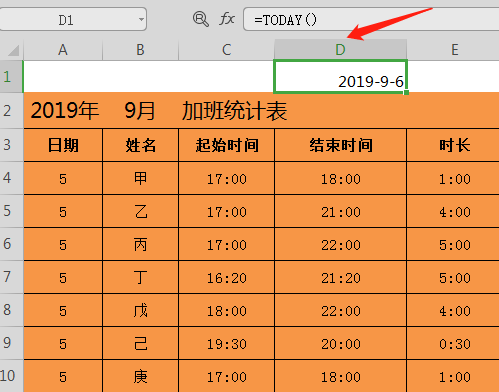The width and height of the screenshot is (499, 392).
Task: Select row 5 header
Action: coord(11,211)
